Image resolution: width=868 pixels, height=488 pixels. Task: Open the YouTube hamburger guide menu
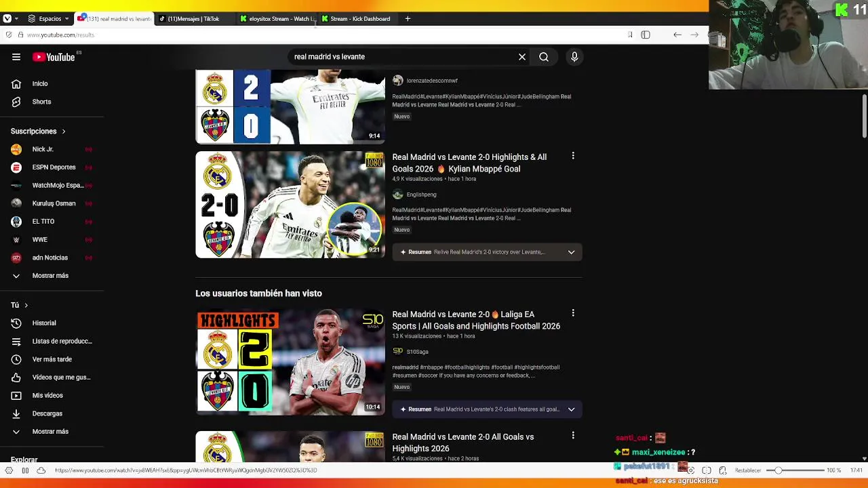tap(16, 57)
